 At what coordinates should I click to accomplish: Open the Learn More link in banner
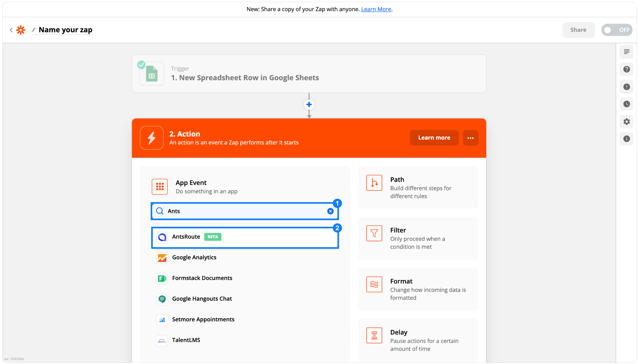point(376,9)
